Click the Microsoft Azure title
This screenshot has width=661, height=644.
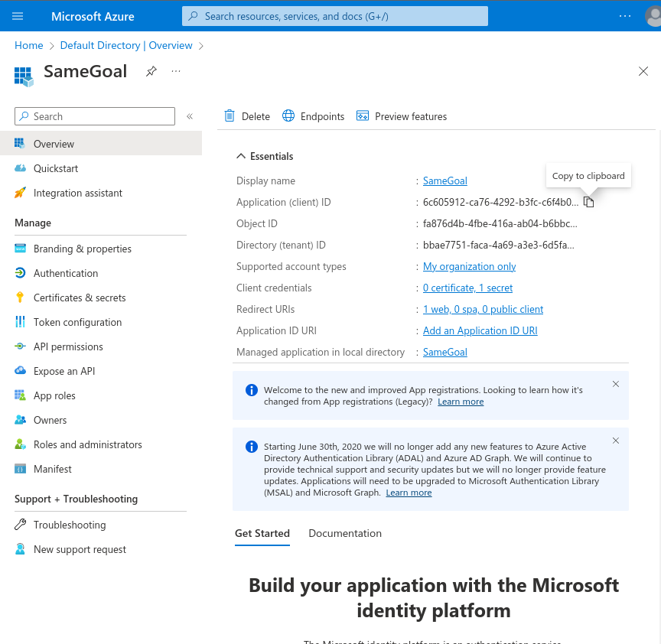pyautogui.click(x=93, y=16)
